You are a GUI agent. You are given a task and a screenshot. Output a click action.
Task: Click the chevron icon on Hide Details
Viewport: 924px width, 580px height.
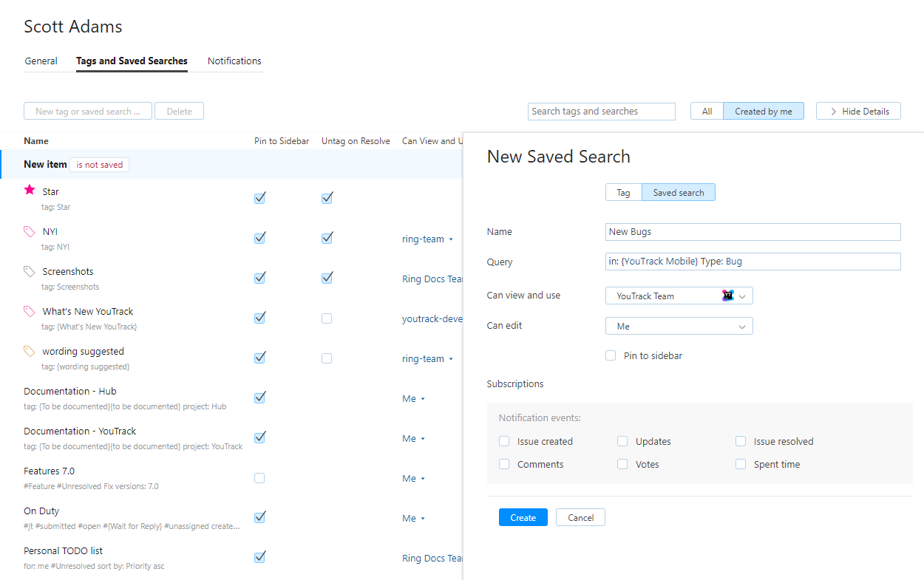833,112
